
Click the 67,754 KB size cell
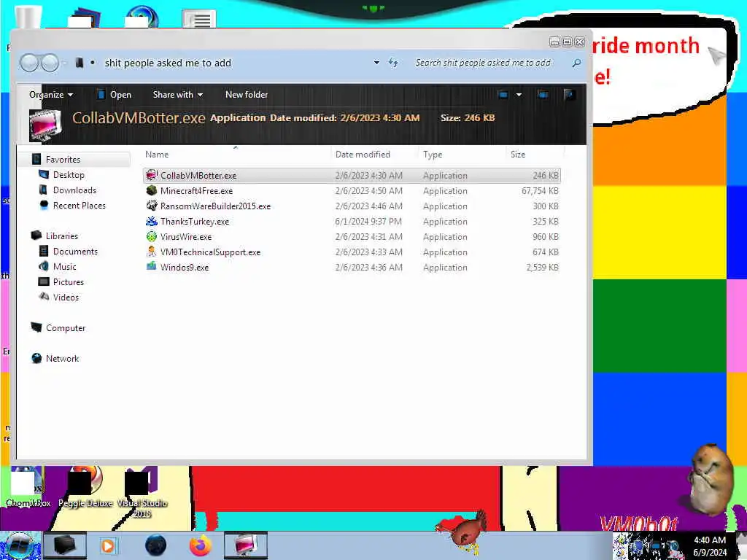pos(540,190)
